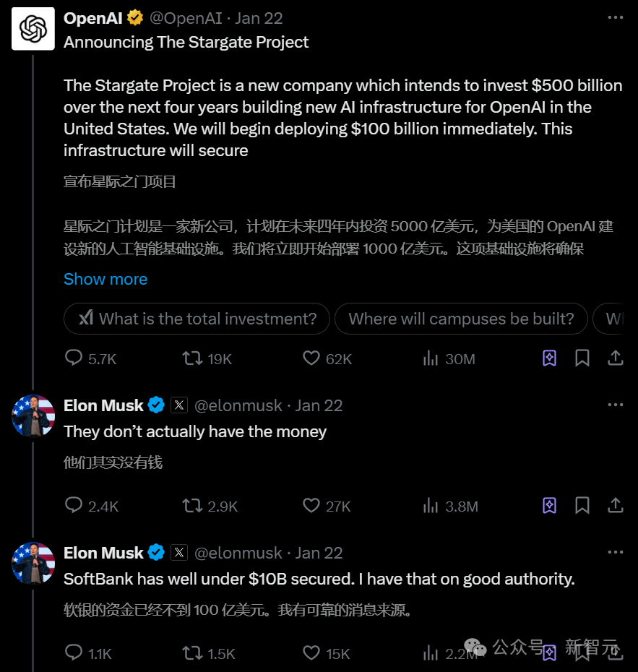Like Musk's tweet with 27K likes

pyautogui.click(x=311, y=505)
